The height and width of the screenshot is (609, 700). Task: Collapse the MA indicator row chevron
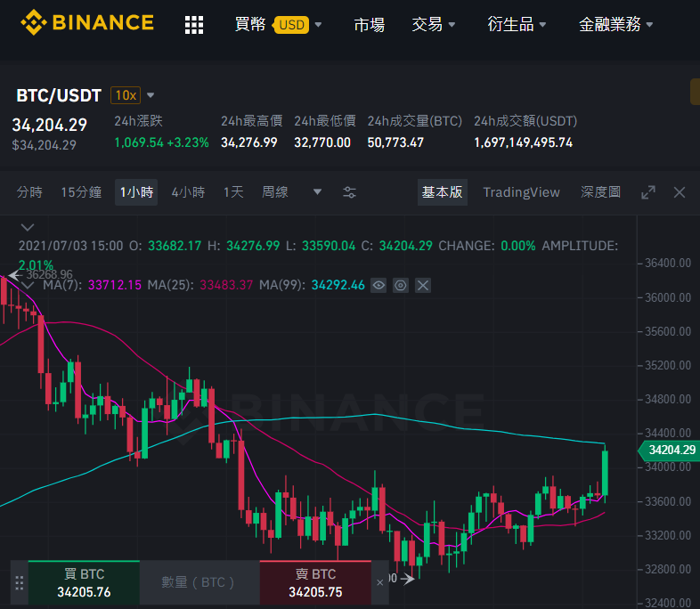(x=28, y=286)
